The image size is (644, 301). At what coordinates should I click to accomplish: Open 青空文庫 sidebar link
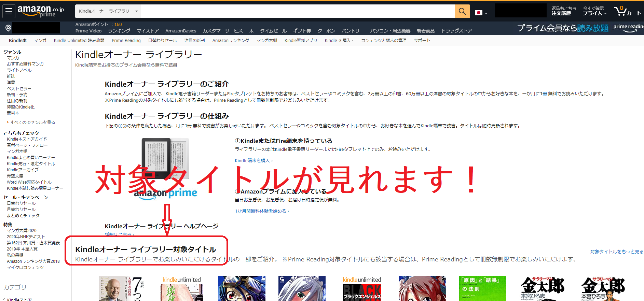15,176
